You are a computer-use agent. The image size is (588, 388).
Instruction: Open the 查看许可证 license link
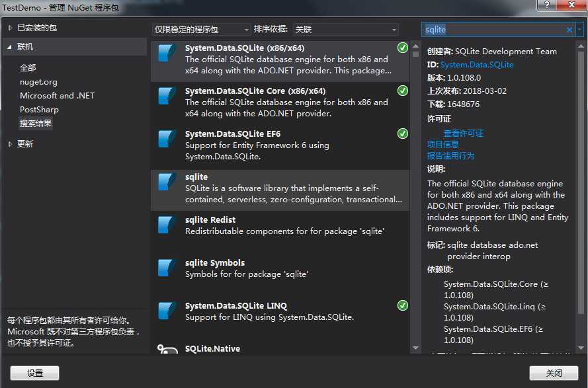(464, 134)
